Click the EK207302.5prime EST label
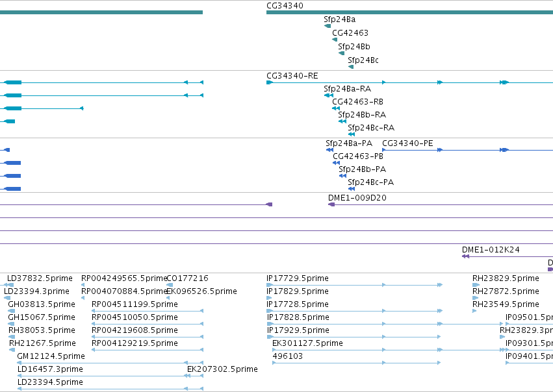Viewport: 553px width, 392px height. click(x=222, y=369)
